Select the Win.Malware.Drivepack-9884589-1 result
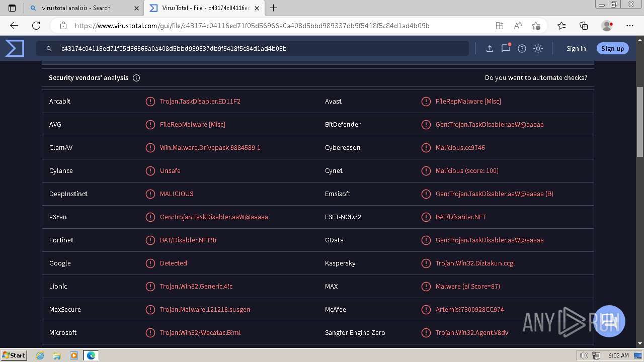 [x=210, y=148]
